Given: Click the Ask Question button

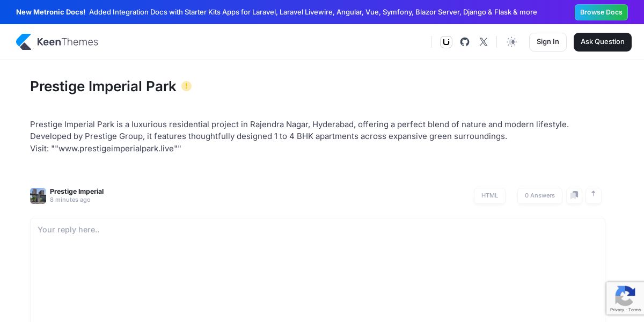Looking at the screenshot, I should pos(603,42).
